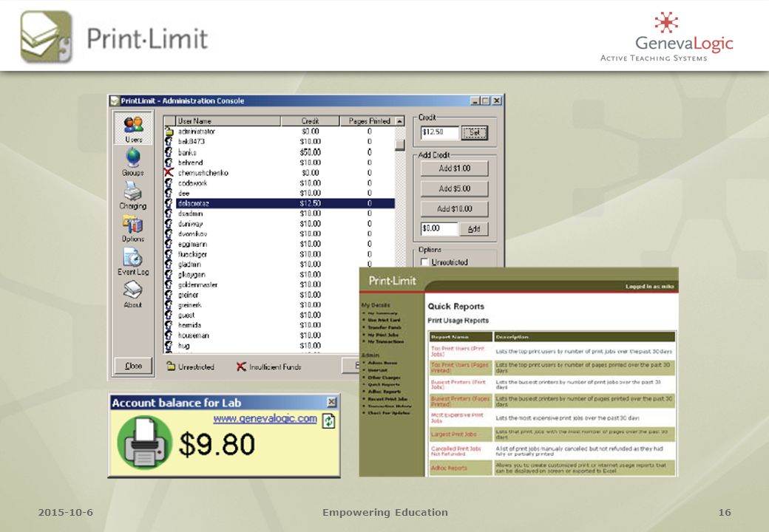This screenshot has height=532, width=769.
Task: Open the Adhoc Reports link in report table
Action: coord(449,468)
